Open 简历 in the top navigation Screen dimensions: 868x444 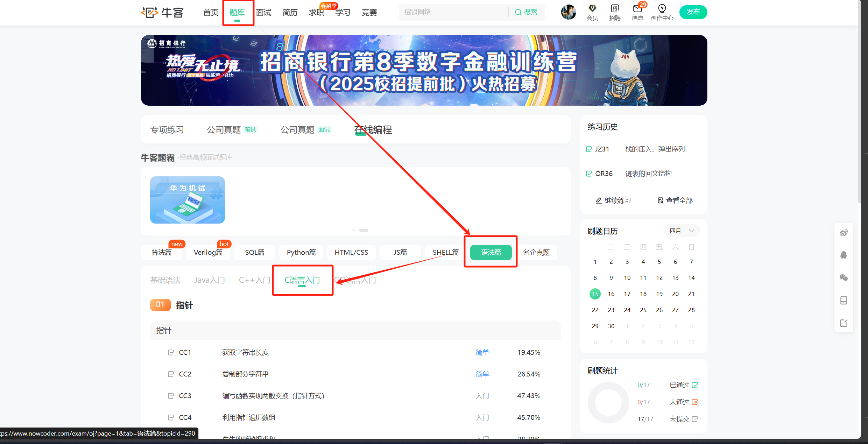pyautogui.click(x=290, y=13)
